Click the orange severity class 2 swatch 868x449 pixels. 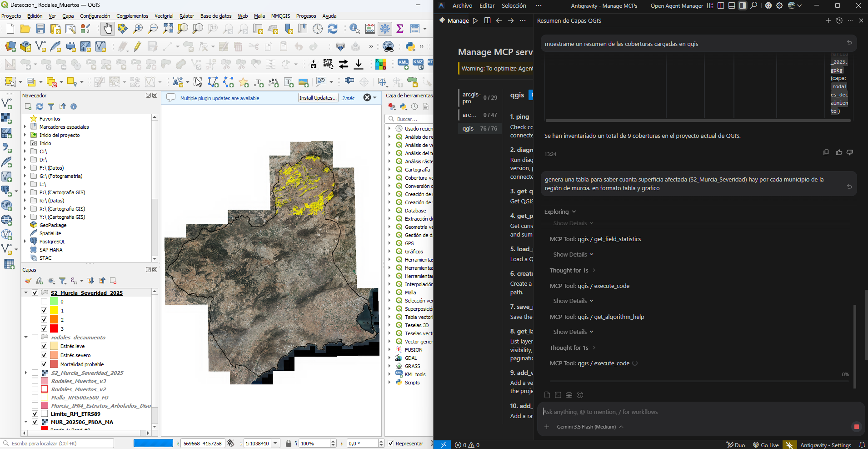coord(54,319)
